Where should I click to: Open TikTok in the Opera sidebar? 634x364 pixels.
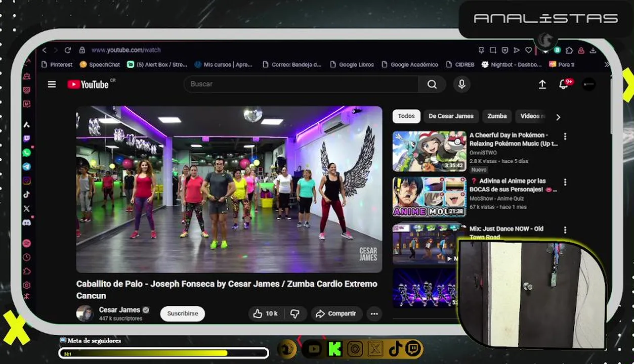pyautogui.click(x=27, y=195)
